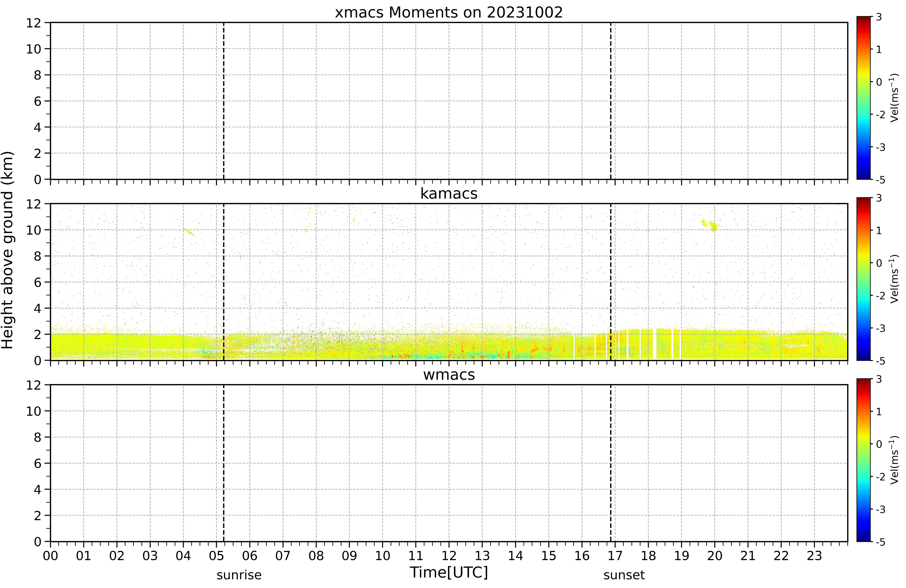Click the xmacs panel velocity colorbar
The height and width of the screenshot is (588, 906).
[864, 98]
